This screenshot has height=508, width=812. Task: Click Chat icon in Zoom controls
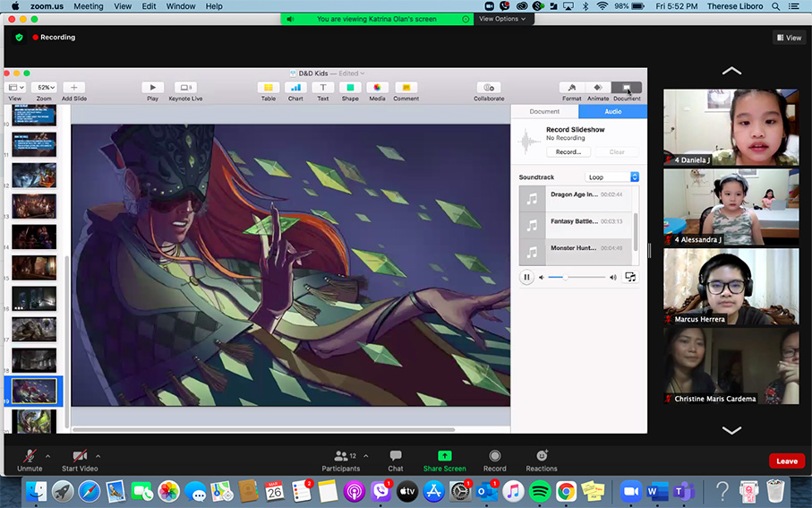click(396, 456)
